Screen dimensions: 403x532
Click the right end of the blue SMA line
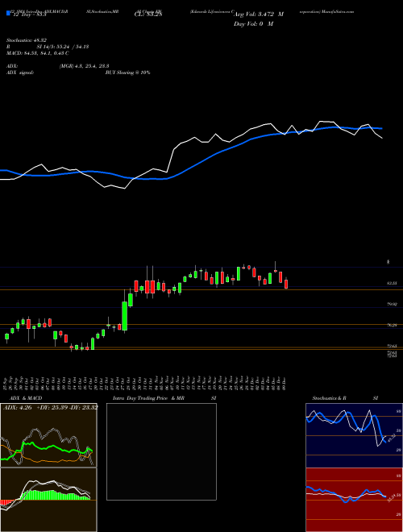point(382,128)
